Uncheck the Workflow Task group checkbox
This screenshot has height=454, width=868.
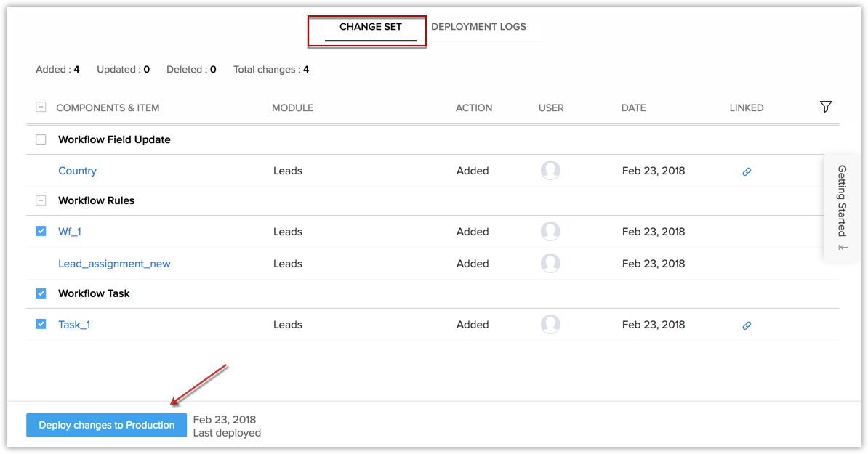(x=41, y=293)
